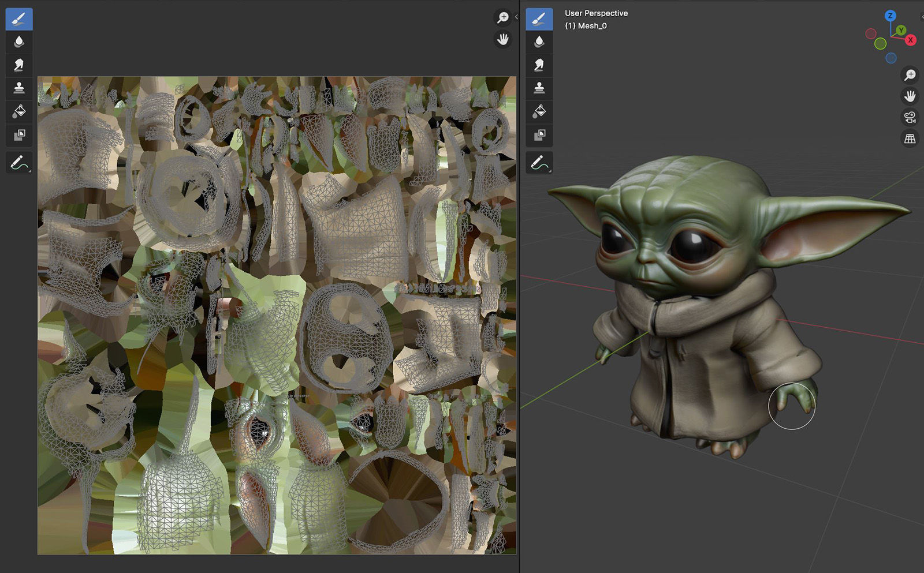This screenshot has width=924, height=573.
Task: Click the zoom magnifier in the 3D viewport
Action: [910, 74]
